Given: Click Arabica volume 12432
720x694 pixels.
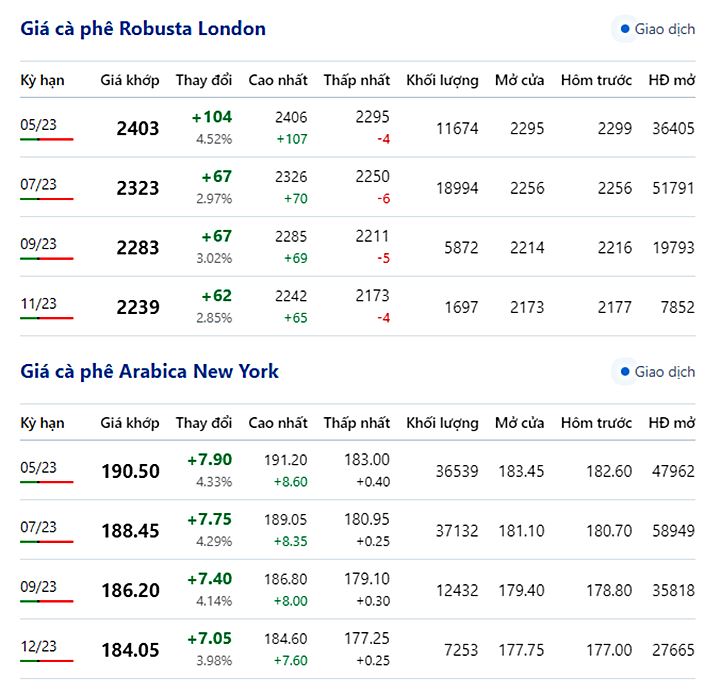Looking at the screenshot, I should (457, 590).
